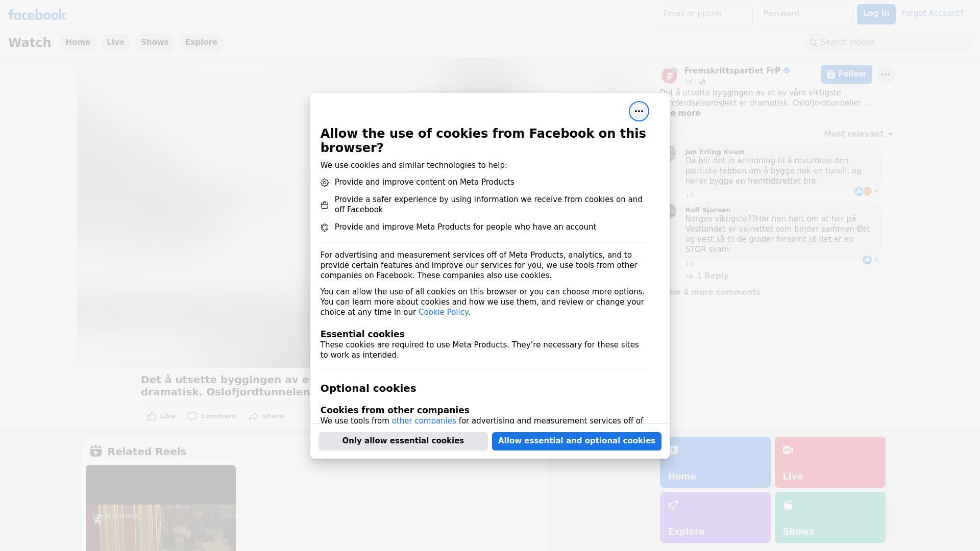This screenshot has height=551, width=980.
Task: Open the blue Home tile
Action: 715,462
